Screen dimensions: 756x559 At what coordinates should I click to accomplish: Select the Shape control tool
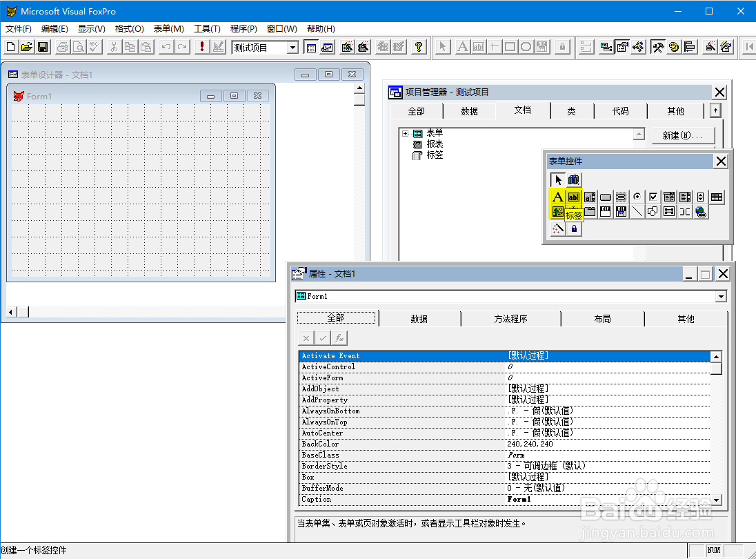(653, 213)
